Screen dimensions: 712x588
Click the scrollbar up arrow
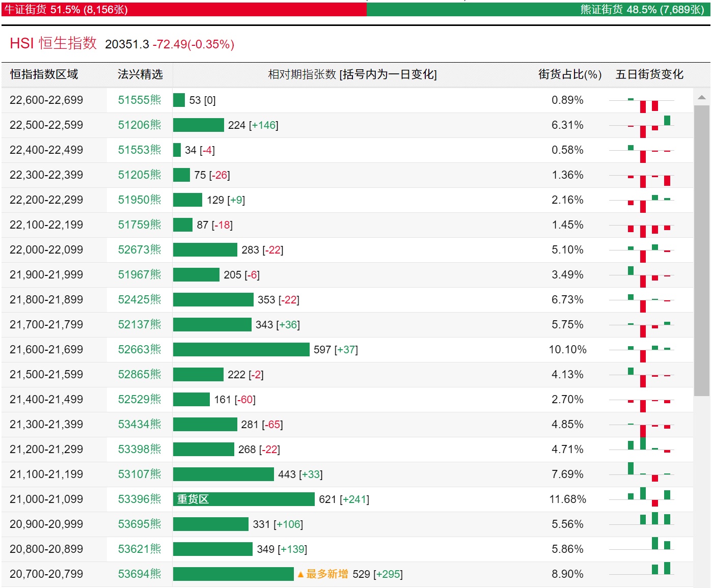(702, 97)
